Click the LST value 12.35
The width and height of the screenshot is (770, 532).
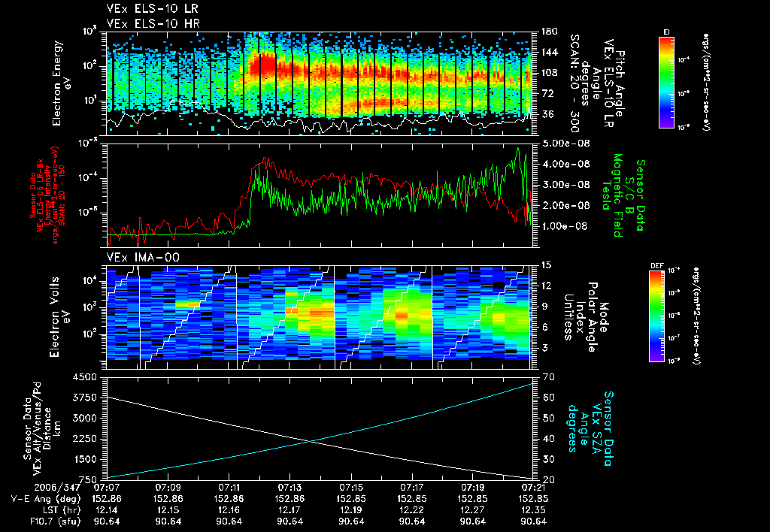pyautogui.click(x=534, y=510)
